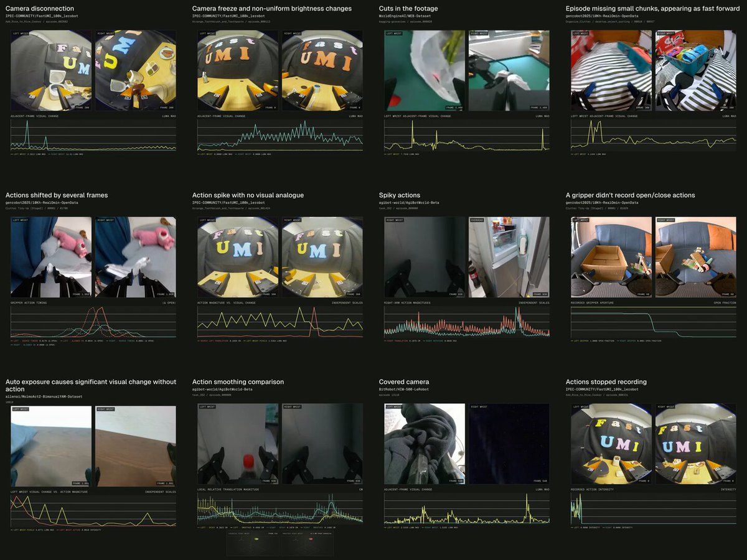Select the 'Action smoothing comparison' title
The width and height of the screenshot is (747, 560).
pos(238,382)
